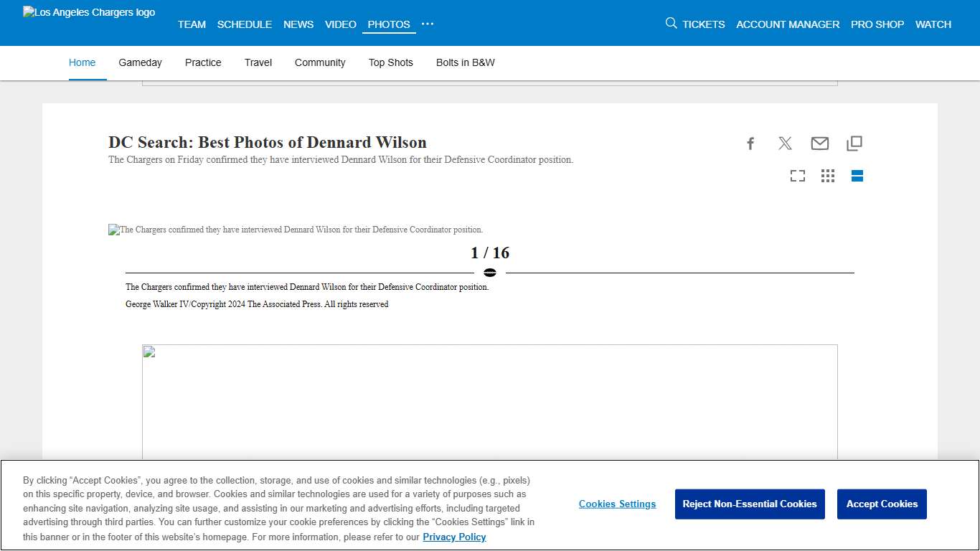This screenshot has width=980, height=551.
Task: Reject Non-Essential Cookies
Action: (749, 504)
